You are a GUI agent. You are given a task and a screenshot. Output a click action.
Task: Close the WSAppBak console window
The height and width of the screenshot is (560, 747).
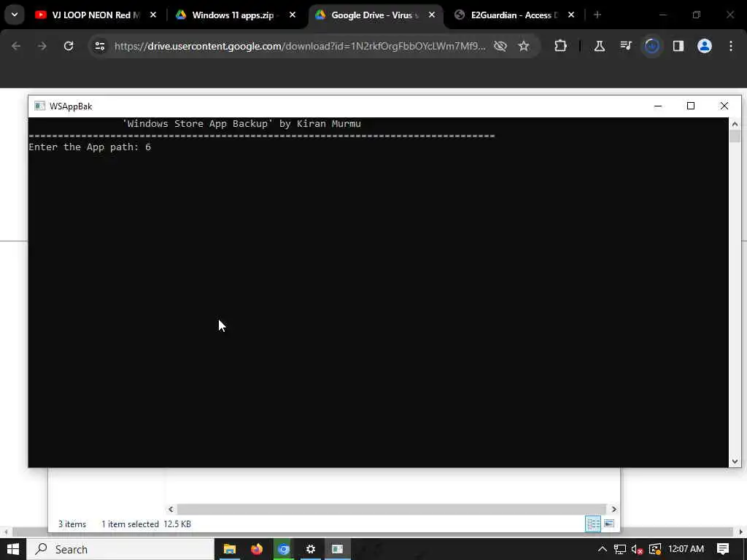click(724, 106)
